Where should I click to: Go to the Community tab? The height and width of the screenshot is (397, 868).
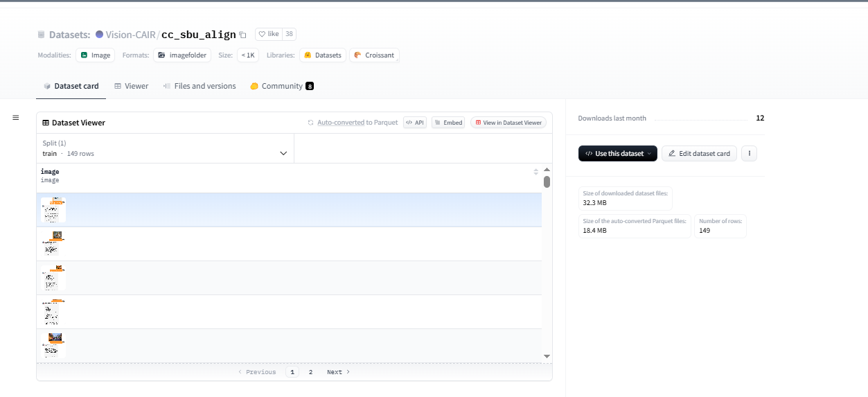[282, 86]
